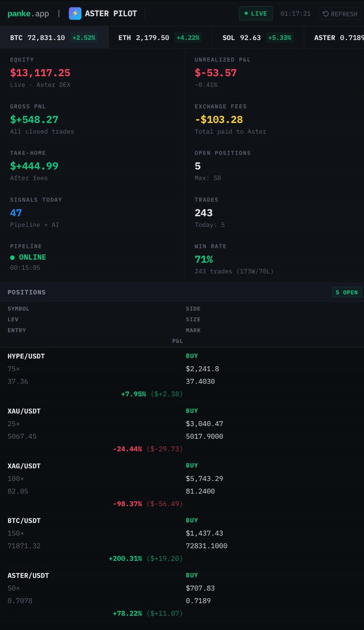The image size is (364, 630).
Task: Select the ETH ticker in price bar
Action: pos(159,38)
